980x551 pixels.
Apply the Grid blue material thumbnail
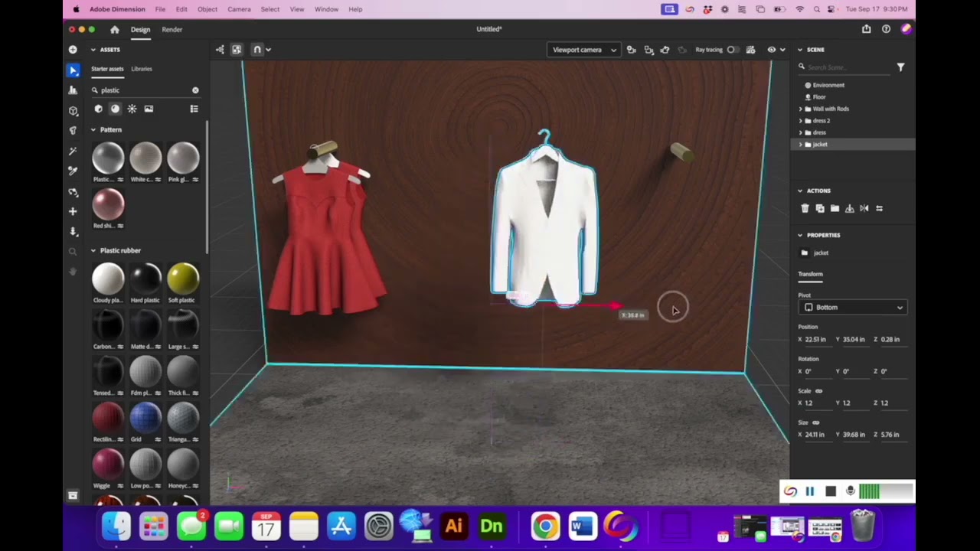click(145, 417)
